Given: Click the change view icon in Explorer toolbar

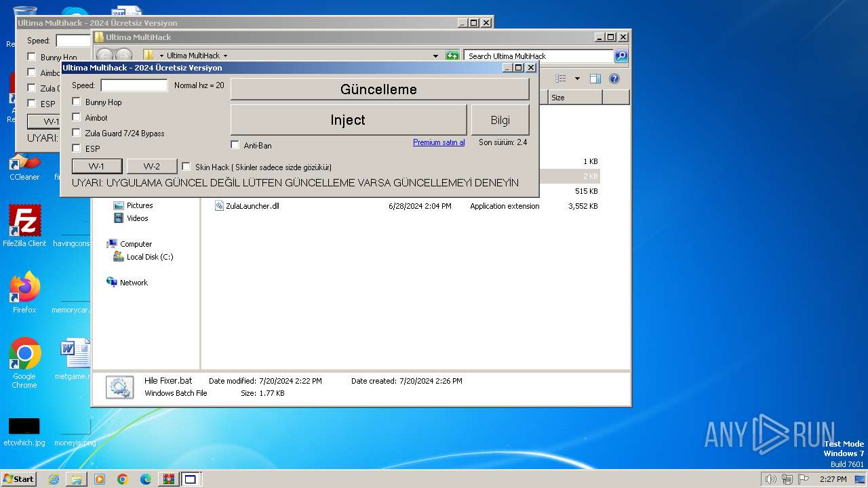Looking at the screenshot, I should tap(561, 79).
